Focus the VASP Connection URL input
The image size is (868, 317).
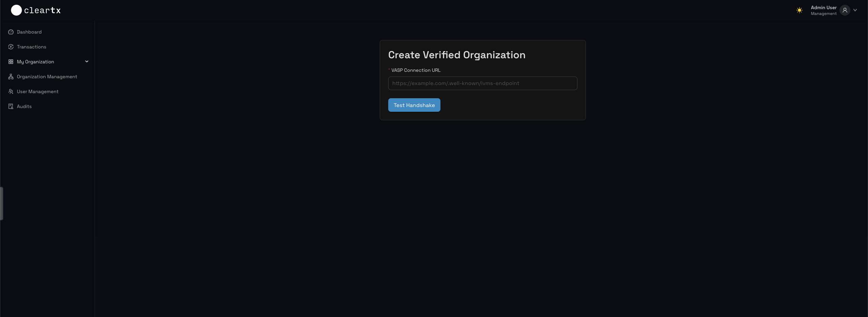pyautogui.click(x=482, y=83)
